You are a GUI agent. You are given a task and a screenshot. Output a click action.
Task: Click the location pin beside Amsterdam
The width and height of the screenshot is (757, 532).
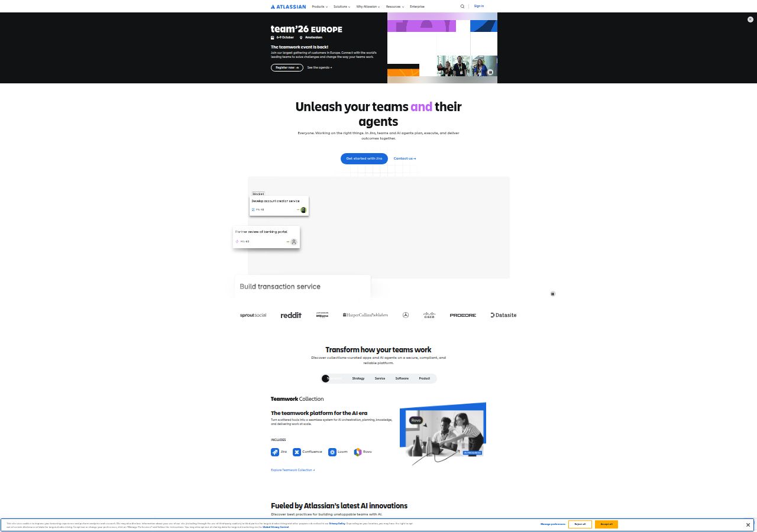click(301, 37)
